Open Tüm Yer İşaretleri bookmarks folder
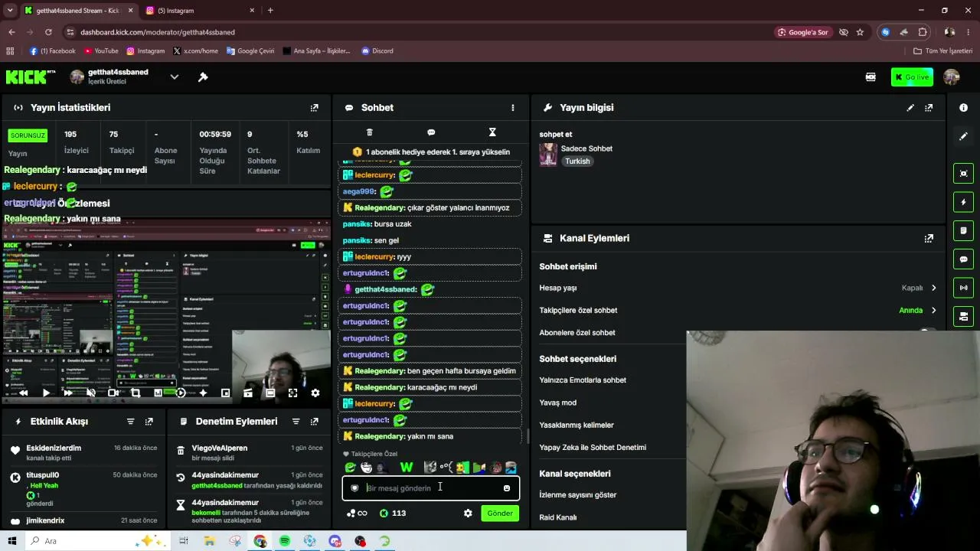This screenshot has height=551, width=980. [942, 51]
